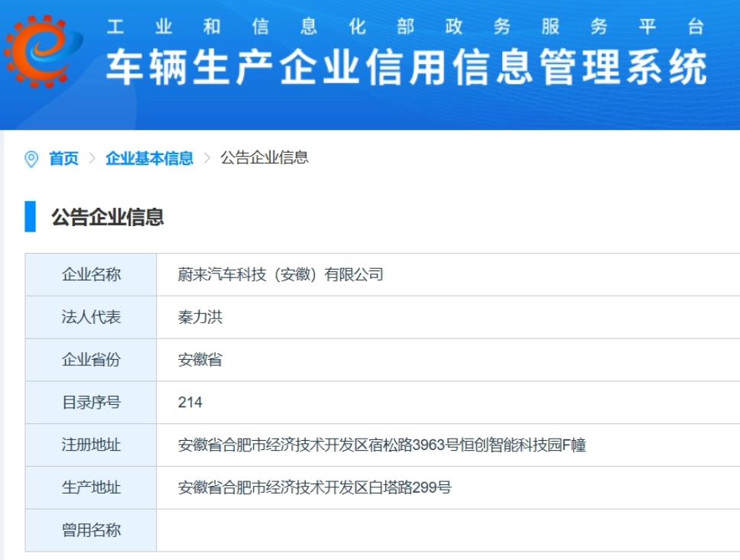Click 工业和信息化部政务服务平台 header text
Viewport: 740px width, 560px height.
[405, 27]
